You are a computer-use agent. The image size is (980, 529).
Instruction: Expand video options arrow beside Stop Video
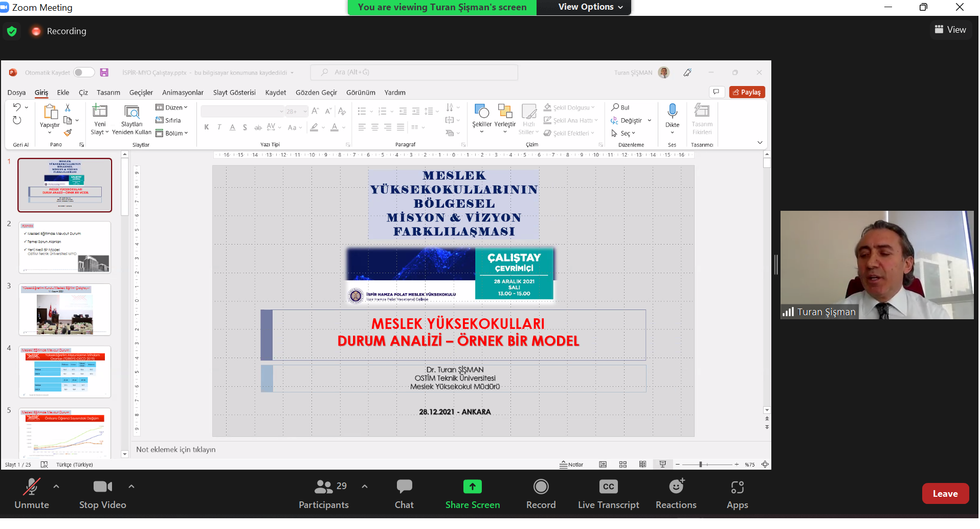(x=131, y=487)
